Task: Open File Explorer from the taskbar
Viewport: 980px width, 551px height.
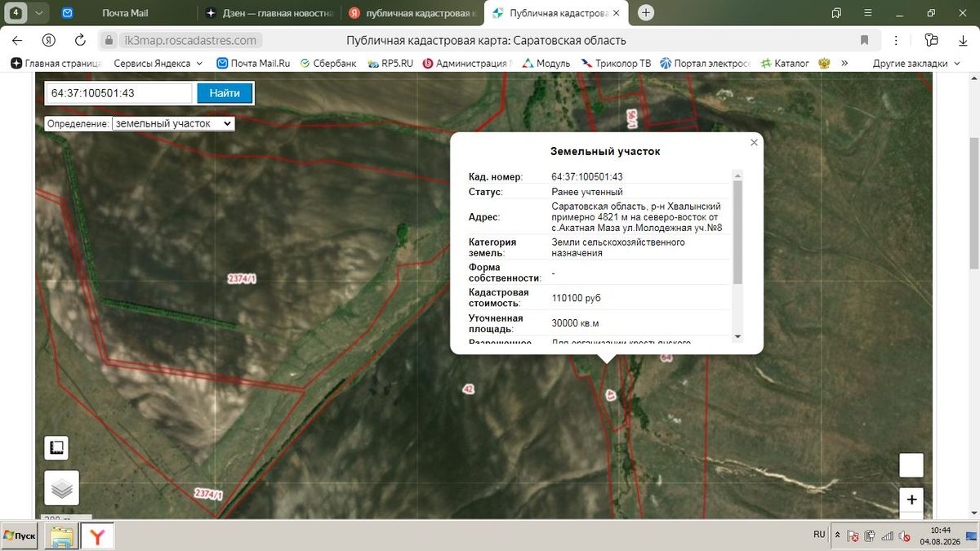Action: (x=62, y=535)
